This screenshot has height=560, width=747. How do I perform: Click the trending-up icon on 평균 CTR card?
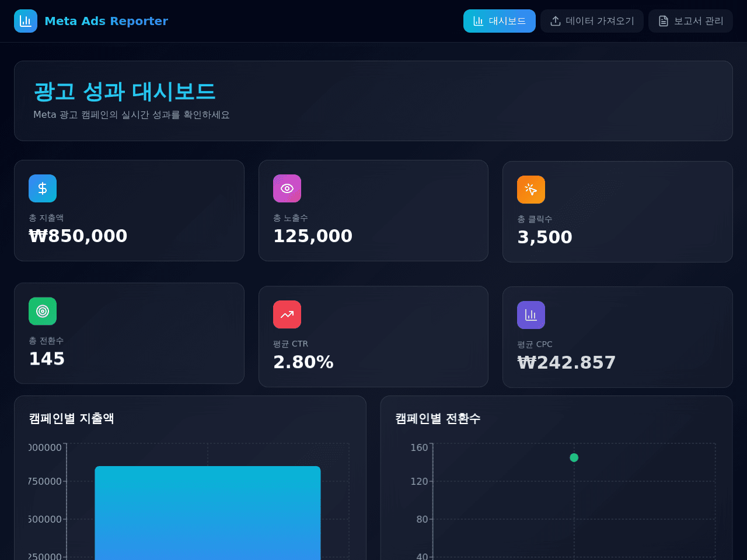pos(287,314)
